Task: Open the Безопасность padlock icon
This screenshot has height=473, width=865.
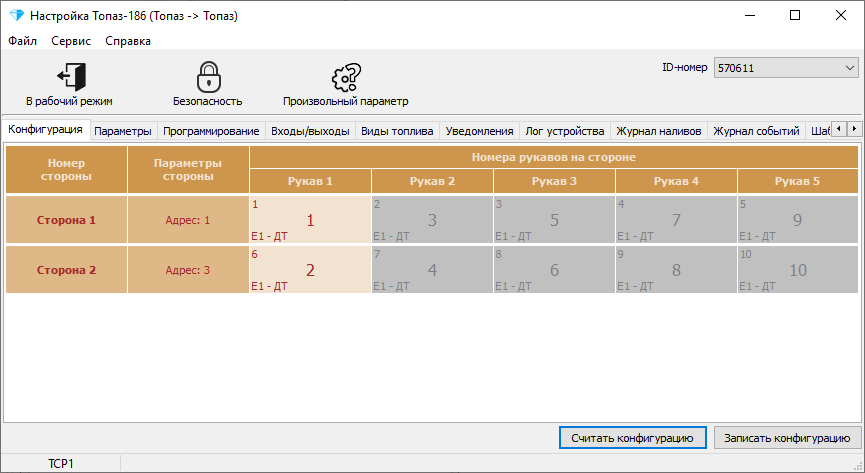Action: coord(209,77)
